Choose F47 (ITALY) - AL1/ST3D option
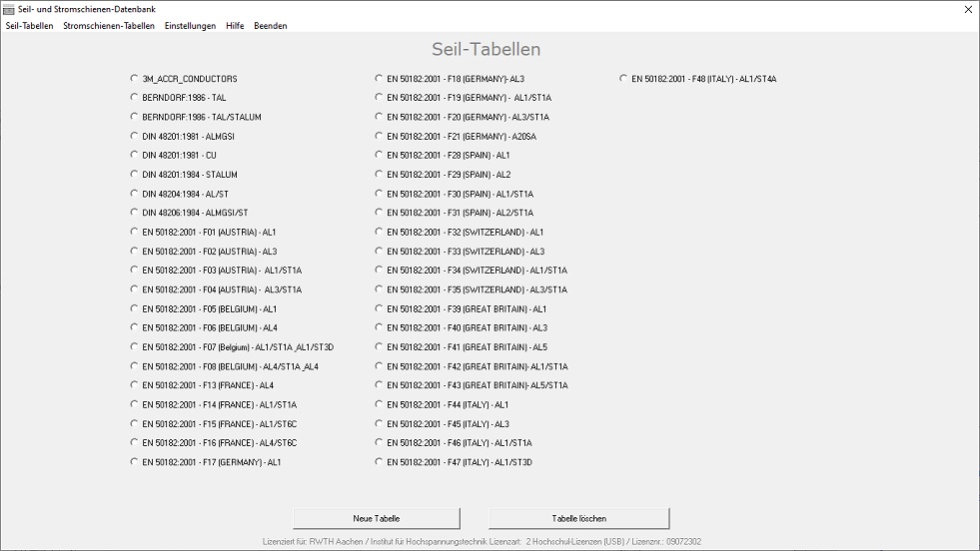This screenshot has height=551, width=980. (380, 462)
